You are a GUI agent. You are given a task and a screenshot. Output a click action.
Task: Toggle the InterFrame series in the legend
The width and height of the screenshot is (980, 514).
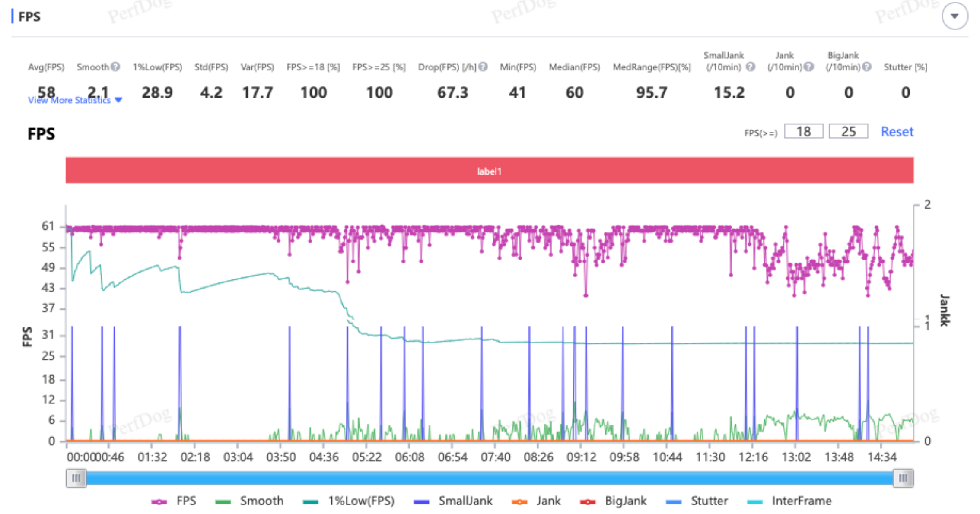pos(789,501)
